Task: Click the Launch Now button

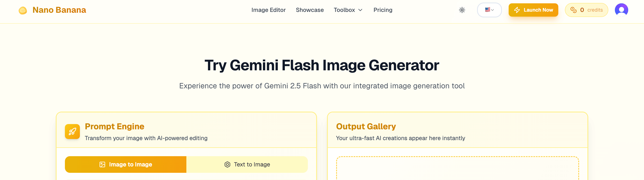Action: (x=533, y=10)
